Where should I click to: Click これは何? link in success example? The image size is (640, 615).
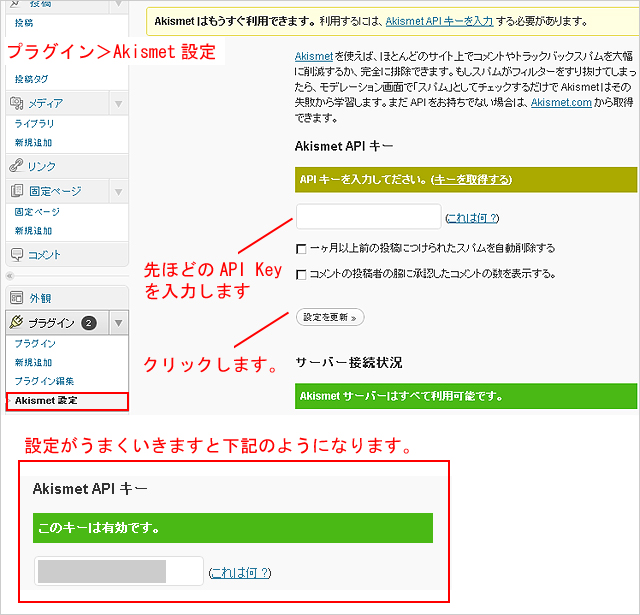240,573
